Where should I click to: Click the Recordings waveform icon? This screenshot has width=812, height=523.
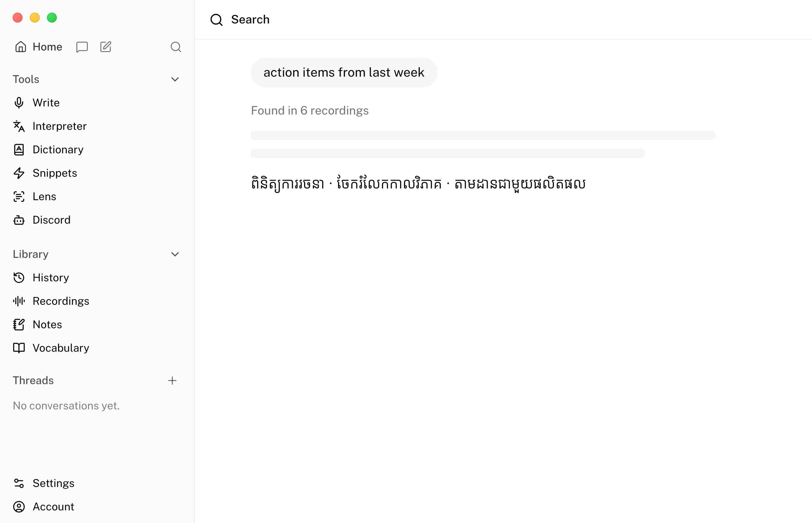tap(19, 301)
